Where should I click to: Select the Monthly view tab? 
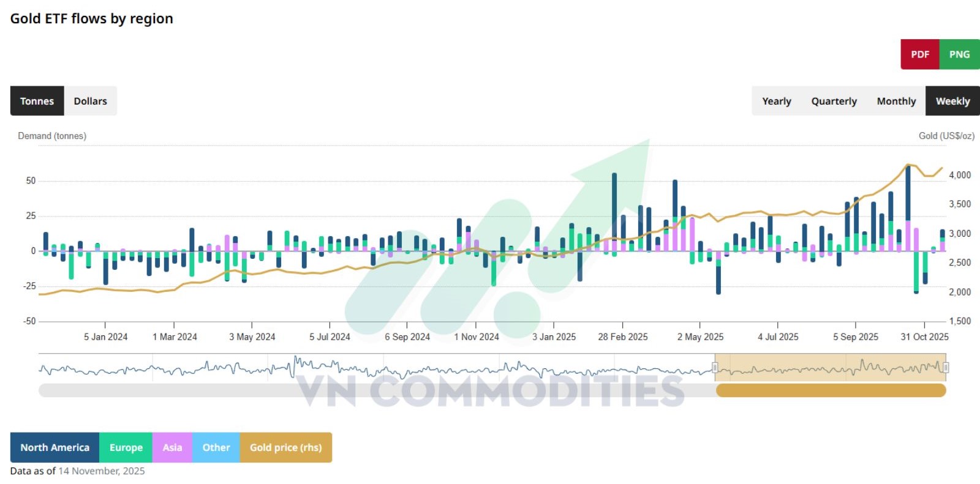(x=896, y=101)
